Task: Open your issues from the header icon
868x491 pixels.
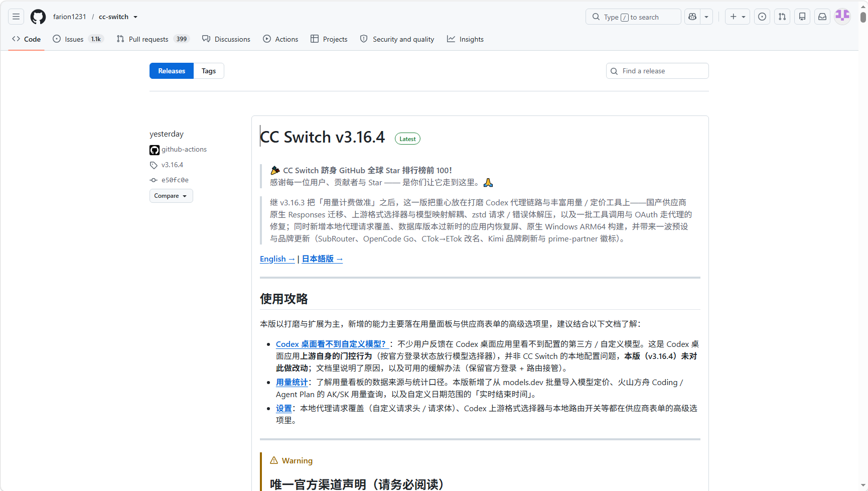Action: pos(762,17)
